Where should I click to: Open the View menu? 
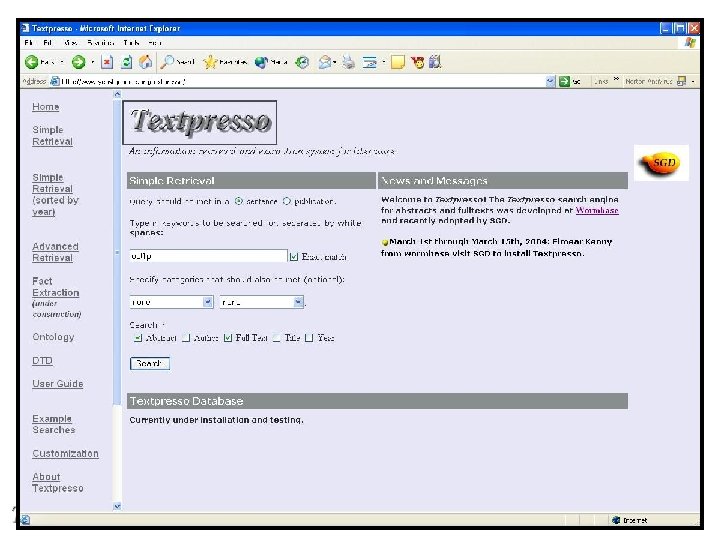[70, 43]
